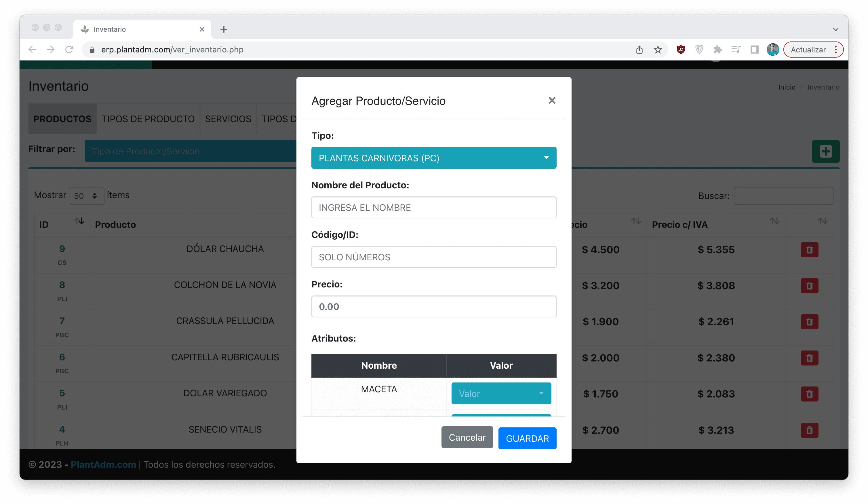Image resolution: width=868 pixels, height=504 pixels.
Task: Click the share page icon in address bar
Action: [639, 50]
